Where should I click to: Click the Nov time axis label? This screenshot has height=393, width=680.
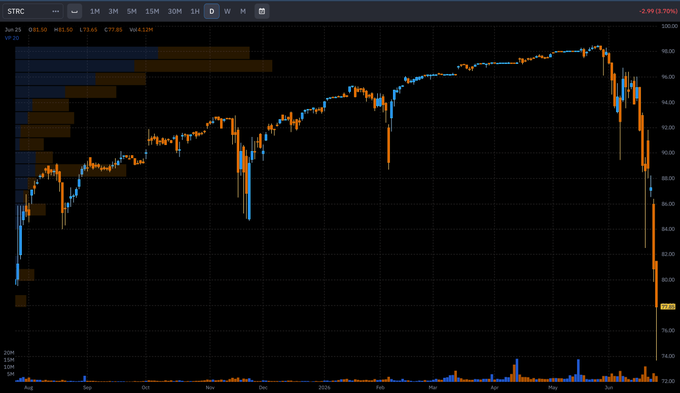pos(210,387)
